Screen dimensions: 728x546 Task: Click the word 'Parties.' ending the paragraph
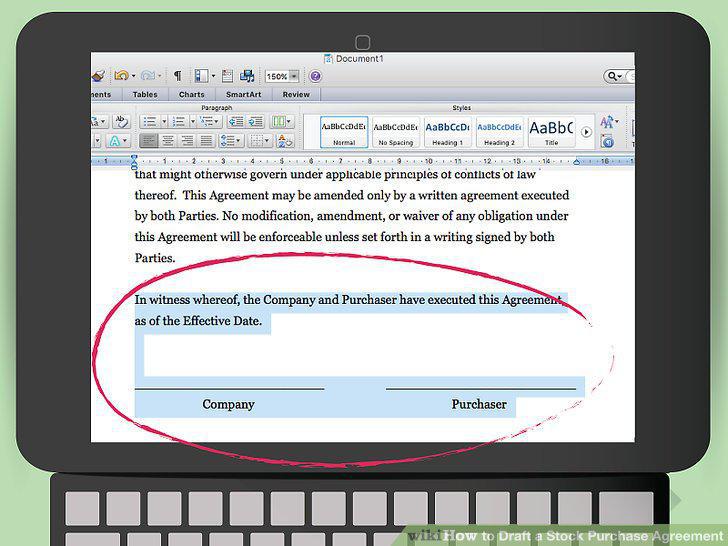click(155, 258)
